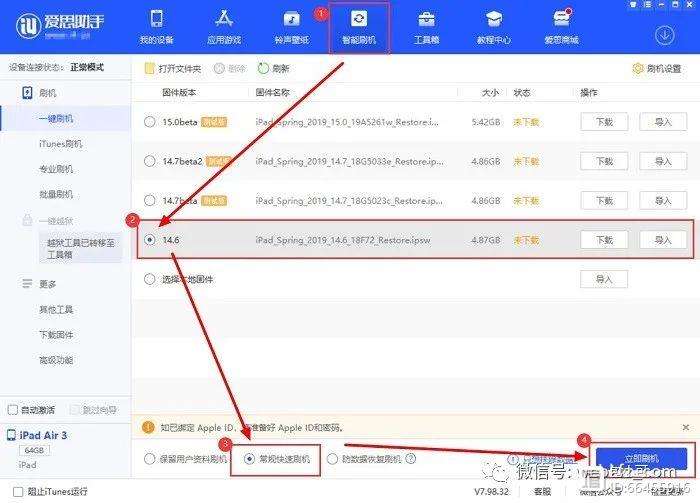Click the 越狱工具已转移至工具箱 notice

(x=80, y=249)
